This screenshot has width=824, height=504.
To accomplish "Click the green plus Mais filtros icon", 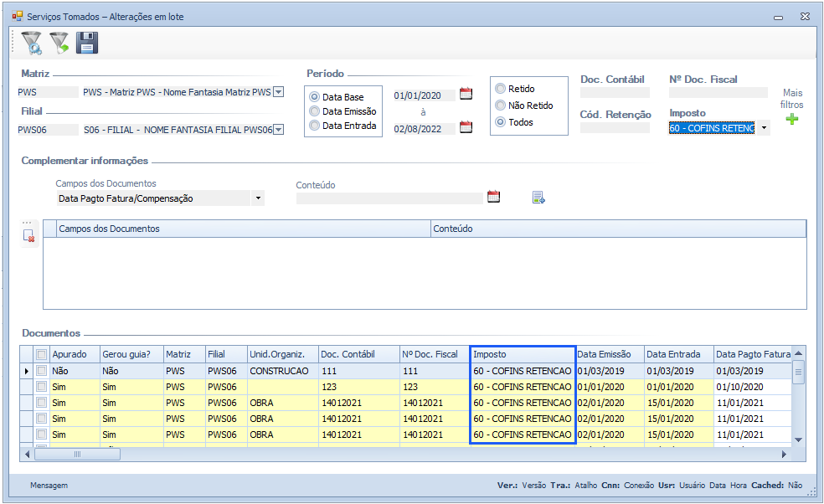I will (x=791, y=120).
